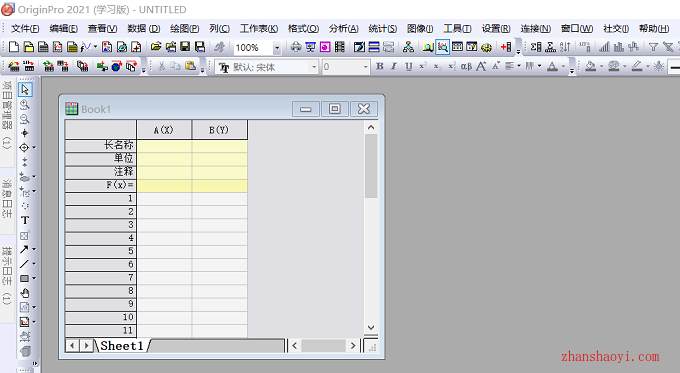The width and height of the screenshot is (680, 373).
Task: Click the Decrease Font Size icon
Action: pyautogui.click(x=496, y=66)
